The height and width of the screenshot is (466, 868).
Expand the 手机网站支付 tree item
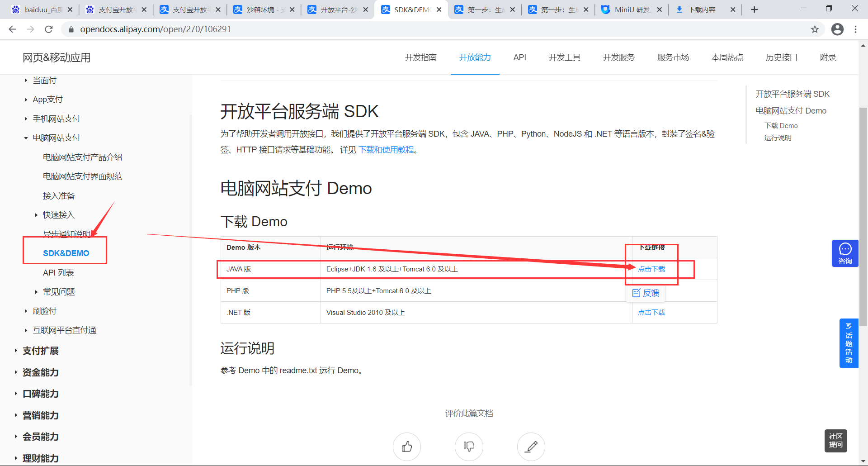click(26, 119)
